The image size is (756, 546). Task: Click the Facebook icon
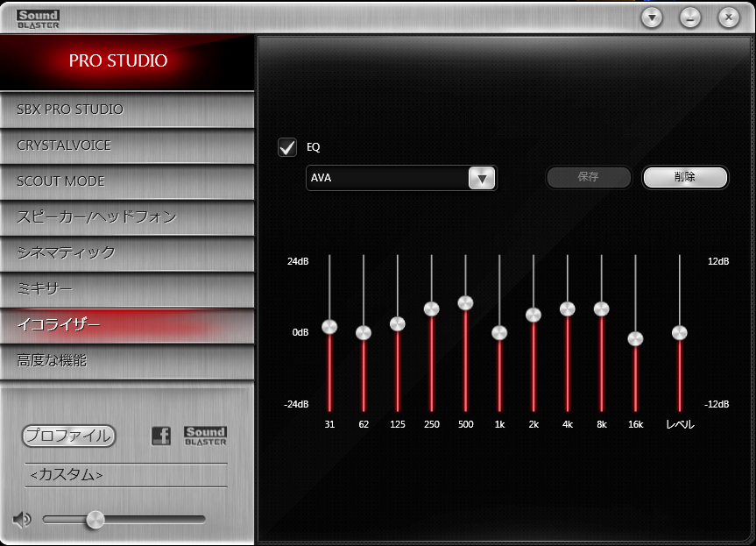point(161,436)
